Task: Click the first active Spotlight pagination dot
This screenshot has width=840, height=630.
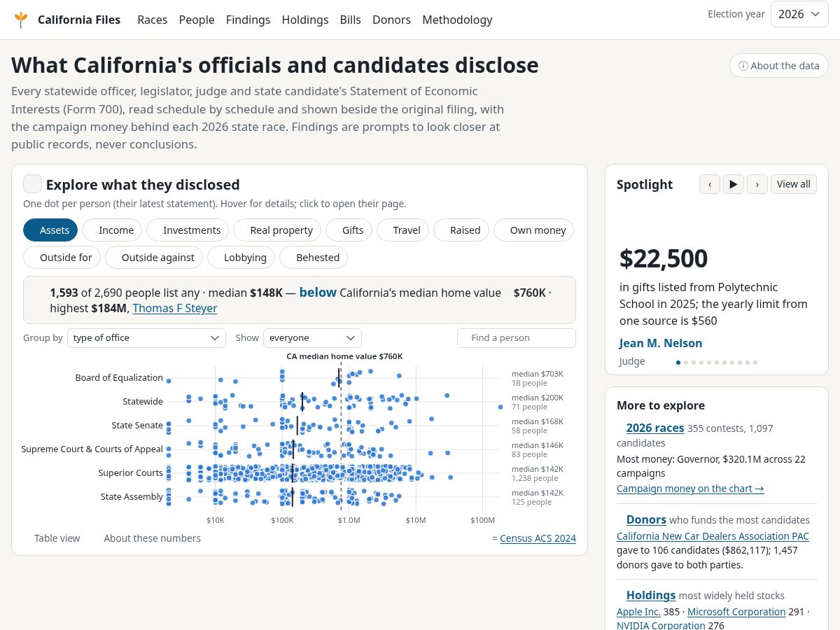Action: pyautogui.click(x=678, y=362)
